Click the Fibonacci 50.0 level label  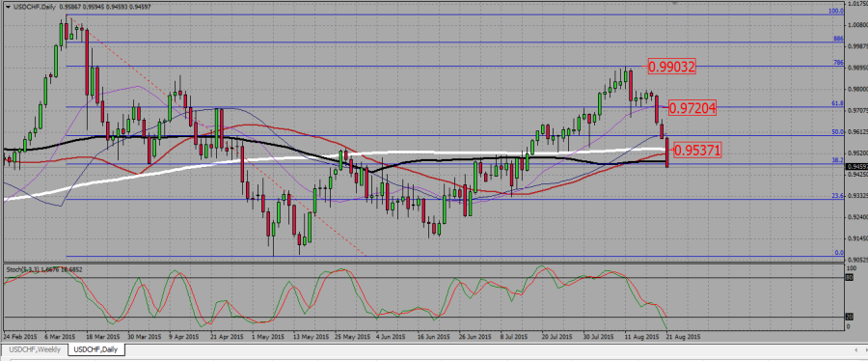pyautogui.click(x=837, y=132)
